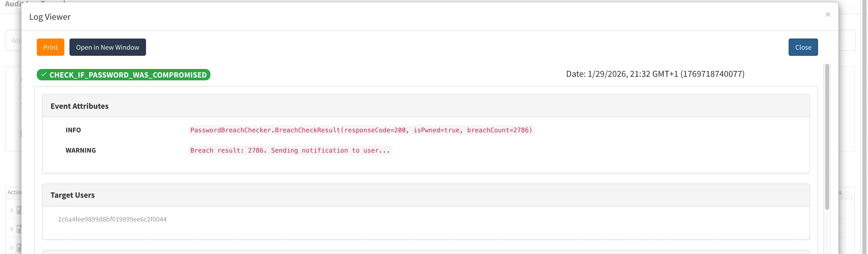Image resolution: width=868 pixels, height=254 pixels.
Task: Click the BreachCheckResult INFO code value
Action: coord(361,130)
